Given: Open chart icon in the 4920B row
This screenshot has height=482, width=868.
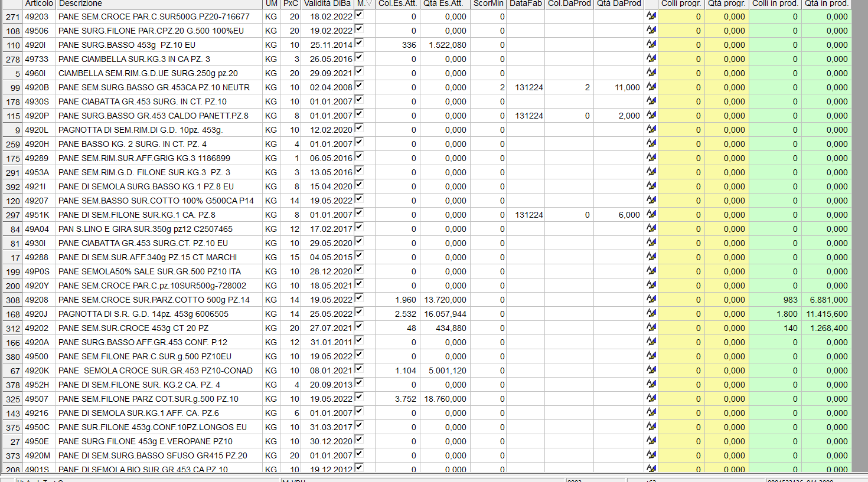Looking at the screenshot, I should pos(651,87).
